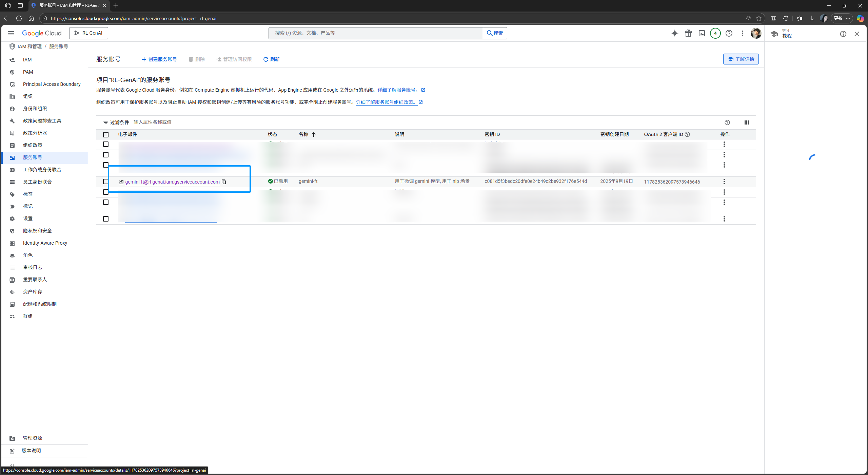This screenshot has width=868, height=475.
Task: Click 创建服务账号 create button
Action: pyautogui.click(x=159, y=59)
